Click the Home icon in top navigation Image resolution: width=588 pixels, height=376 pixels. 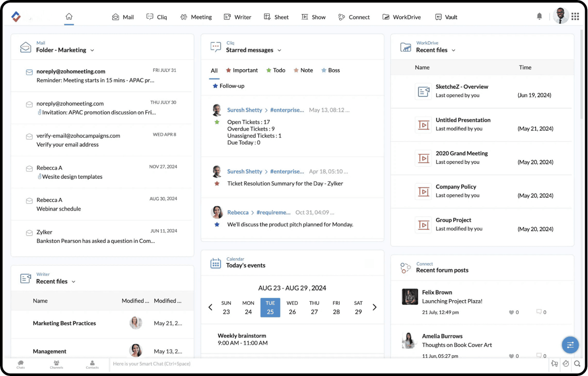pos(69,17)
